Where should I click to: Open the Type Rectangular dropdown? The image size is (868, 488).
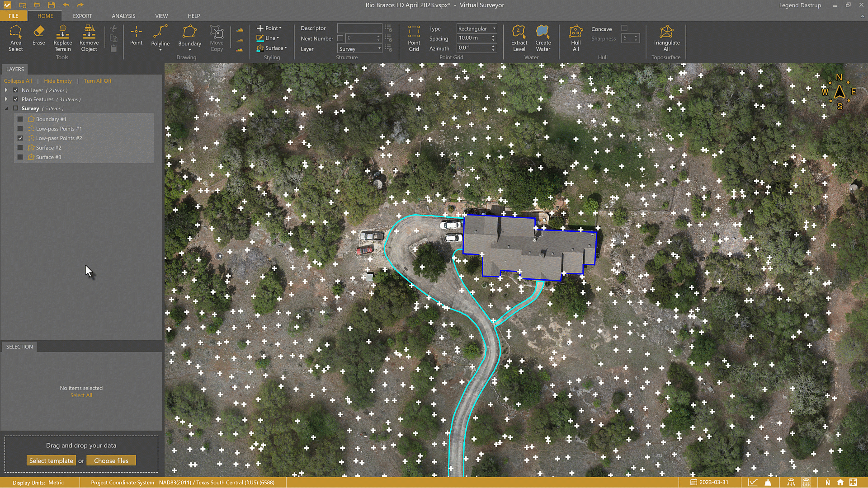tap(476, 28)
